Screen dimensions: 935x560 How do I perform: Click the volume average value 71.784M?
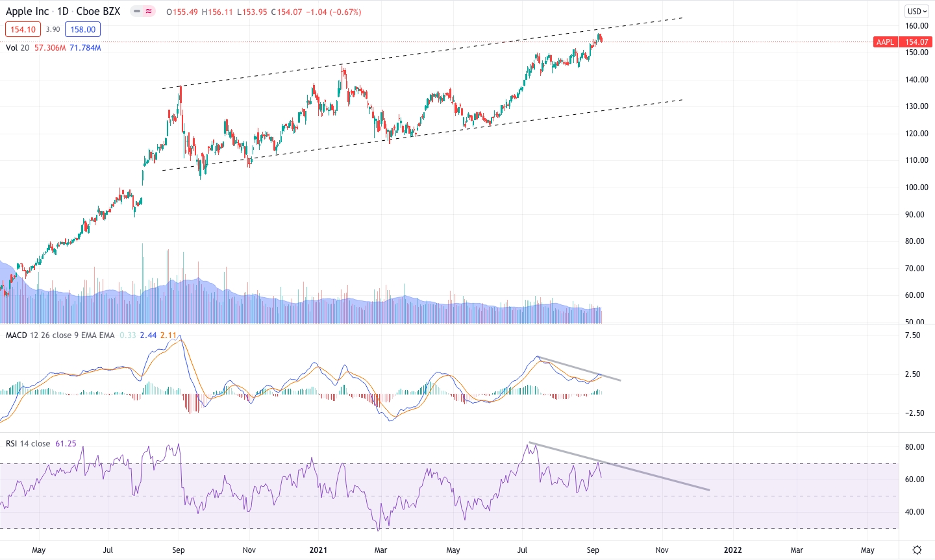coord(85,48)
